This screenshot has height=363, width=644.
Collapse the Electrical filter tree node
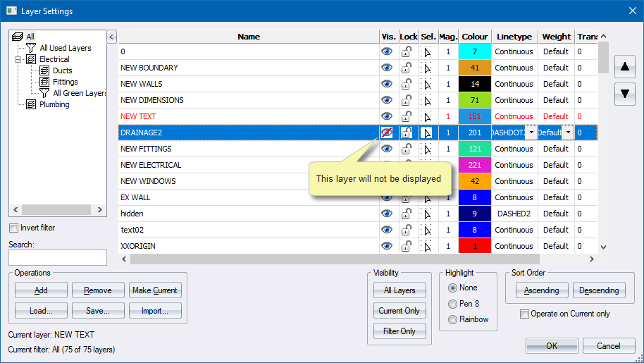pos(18,59)
